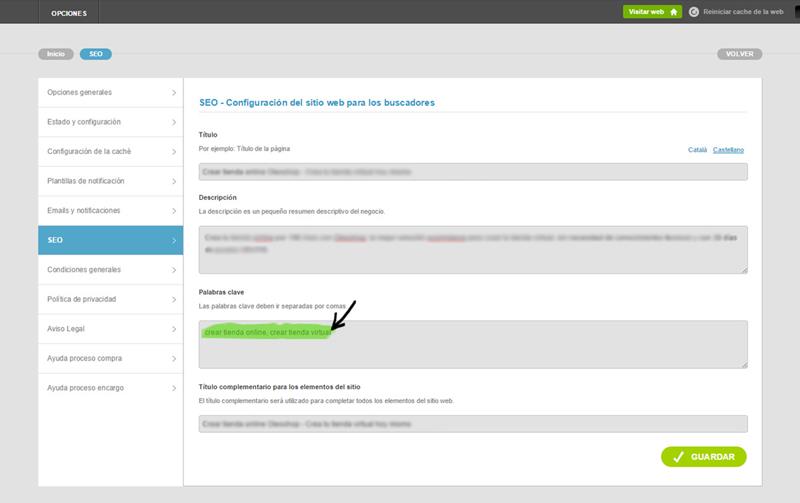The width and height of the screenshot is (800, 503).
Task: Click the home icon on Visitar web
Action: tap(674, 12)
